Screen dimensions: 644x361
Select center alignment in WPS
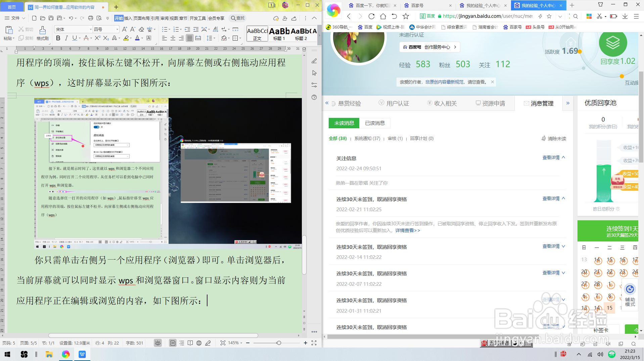(173, 38)
